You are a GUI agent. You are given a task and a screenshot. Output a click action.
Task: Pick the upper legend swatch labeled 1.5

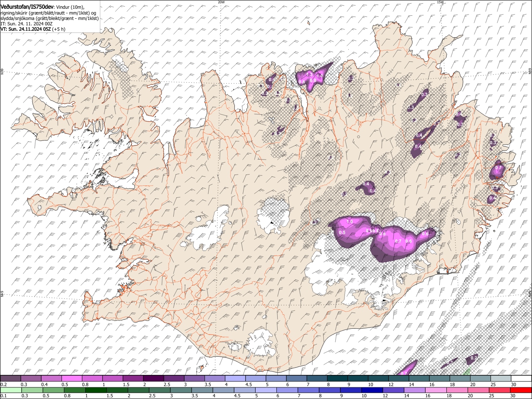tap(133, 378)
